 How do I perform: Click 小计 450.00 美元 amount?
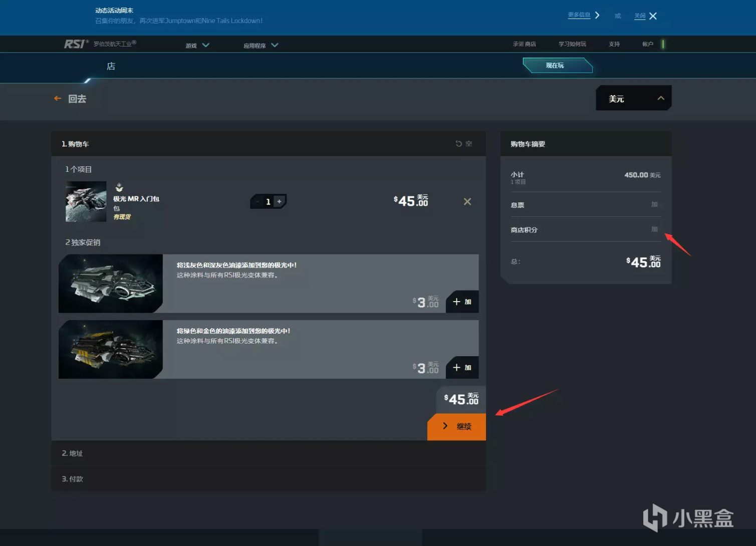642,175
